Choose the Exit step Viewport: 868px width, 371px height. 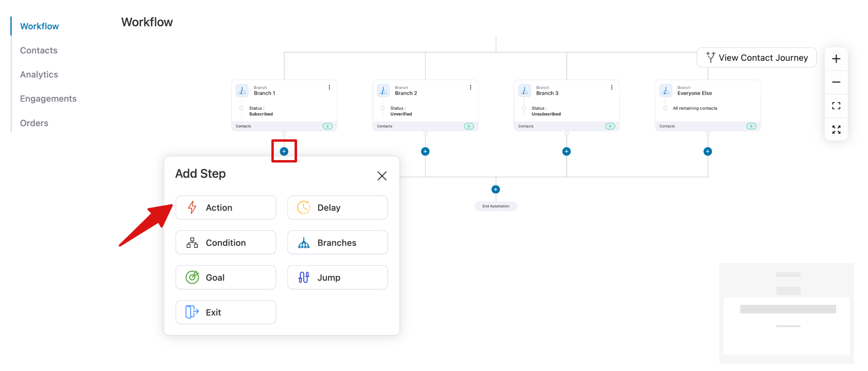(x=226, y=312)
